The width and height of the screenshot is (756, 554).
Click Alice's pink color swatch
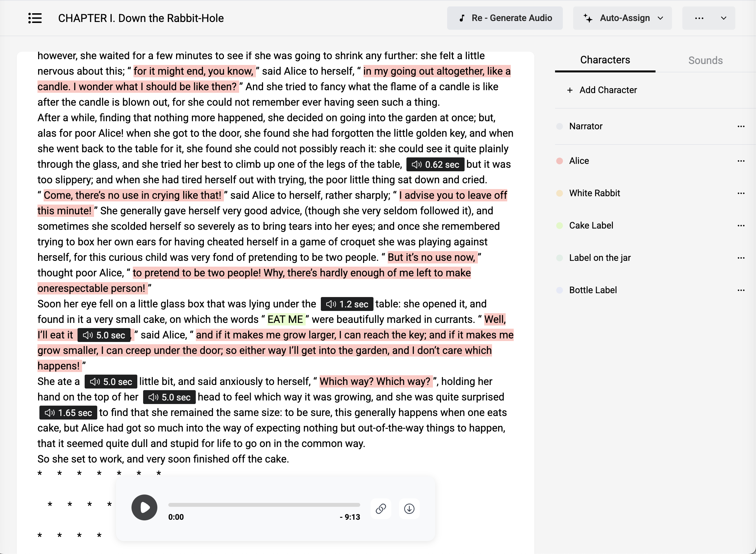click(x=559, y=161)
